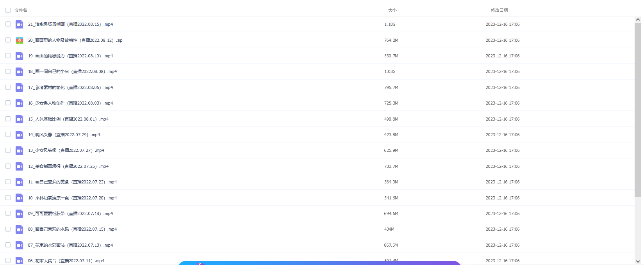Click video icon for 18_画一间自己的小店
The width and height of the screenshot is (644, 265).
pos(19,72)
